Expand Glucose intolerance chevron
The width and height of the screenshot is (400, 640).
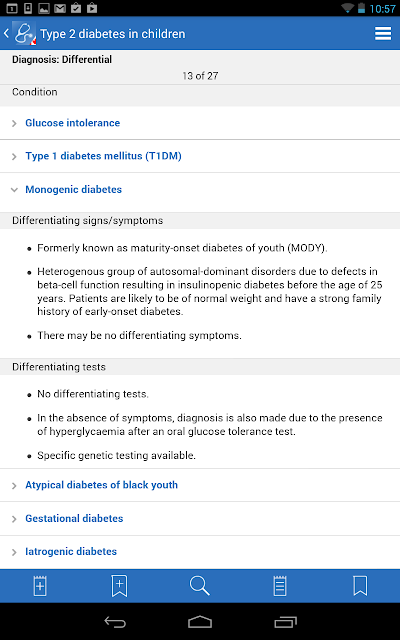pyautogui.click(x=14, y=123)
